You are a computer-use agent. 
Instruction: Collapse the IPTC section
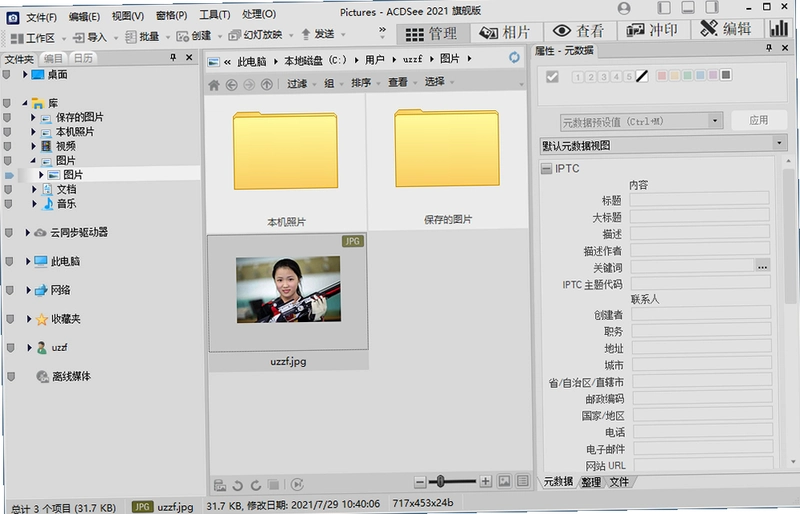(x=546, y=168)
